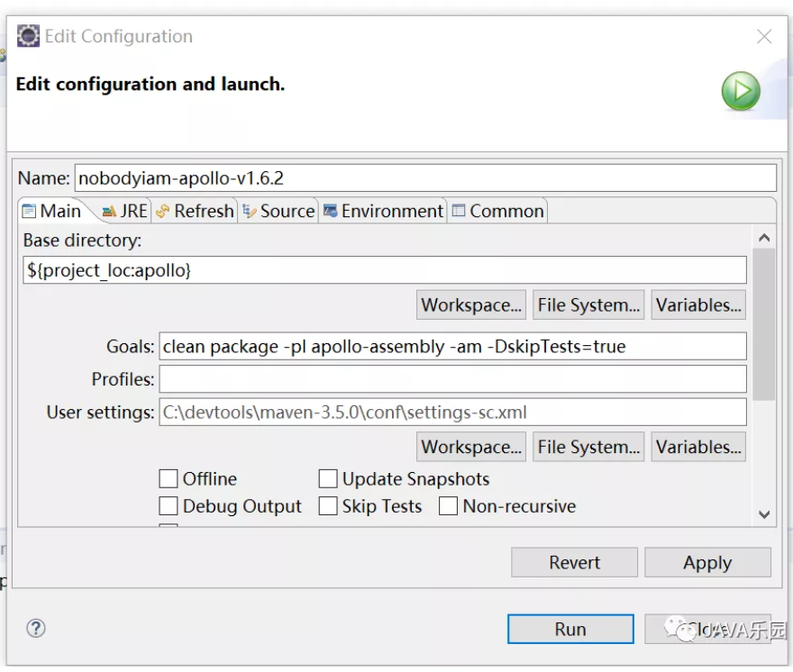Click the Eclipse icon in title bar
This screenshot has height=672, width=793.
click(x=29, y=37)
